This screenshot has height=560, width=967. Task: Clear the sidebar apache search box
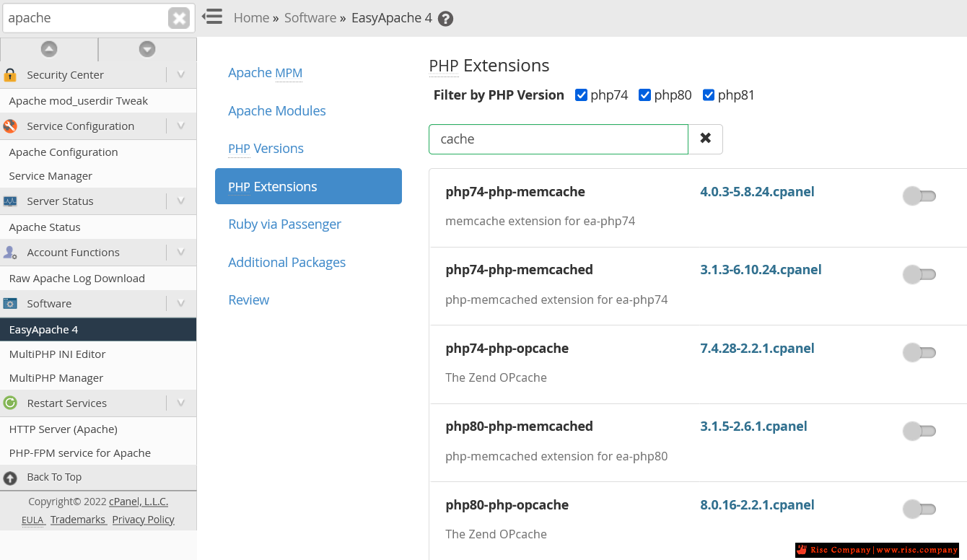[x=179, y=18]
